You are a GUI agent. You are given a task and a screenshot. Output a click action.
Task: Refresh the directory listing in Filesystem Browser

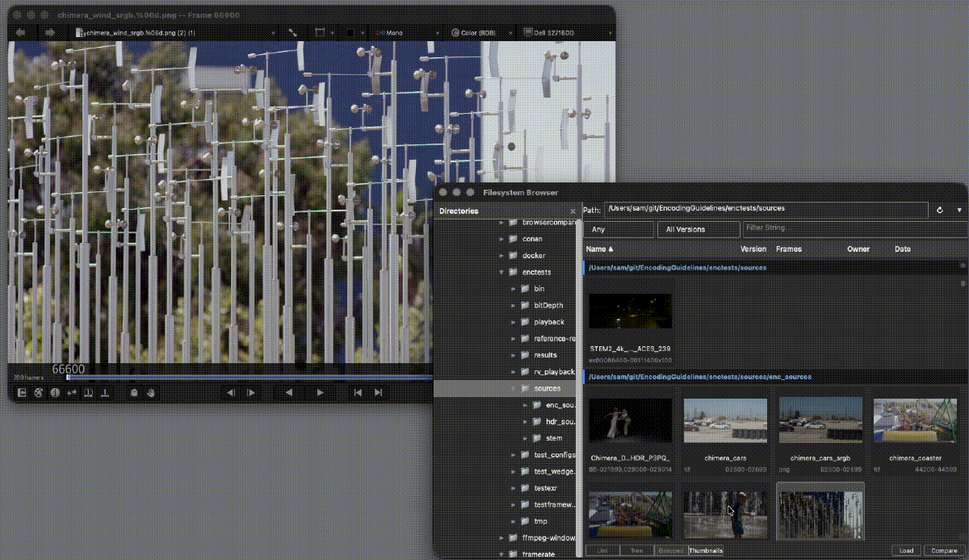tap(940, 210)
